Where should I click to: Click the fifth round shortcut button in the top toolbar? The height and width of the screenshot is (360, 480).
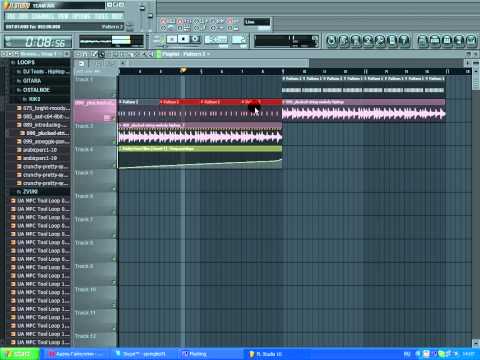(380, 41)
